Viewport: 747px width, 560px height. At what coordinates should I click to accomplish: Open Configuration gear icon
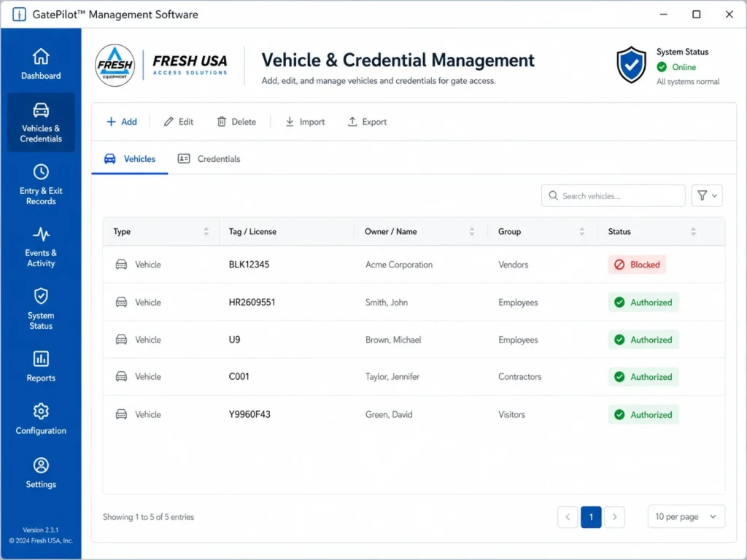[x=41, y=411]
